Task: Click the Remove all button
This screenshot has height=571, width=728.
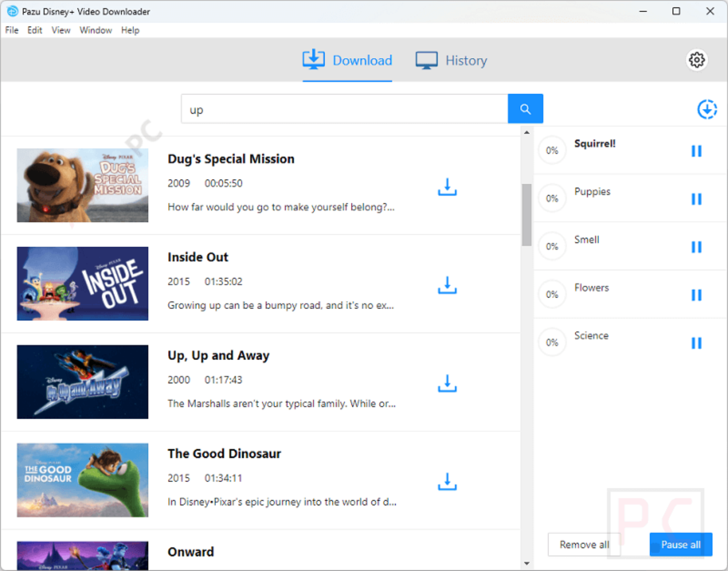Action: point(584,544)
